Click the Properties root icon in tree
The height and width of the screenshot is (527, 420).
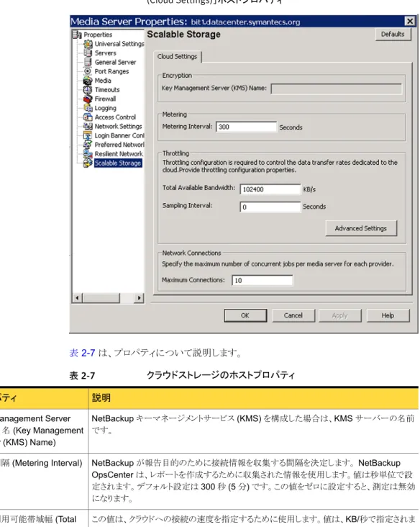tap(77, 35)
